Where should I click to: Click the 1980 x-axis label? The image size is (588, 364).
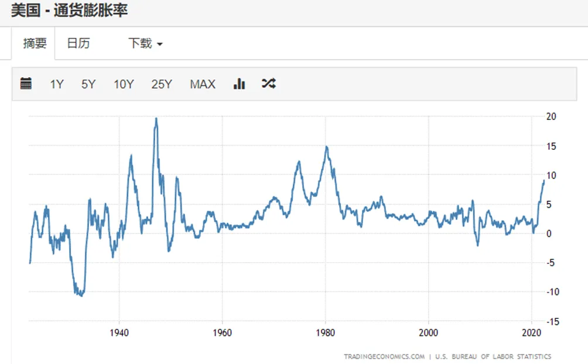pos(325,332)
